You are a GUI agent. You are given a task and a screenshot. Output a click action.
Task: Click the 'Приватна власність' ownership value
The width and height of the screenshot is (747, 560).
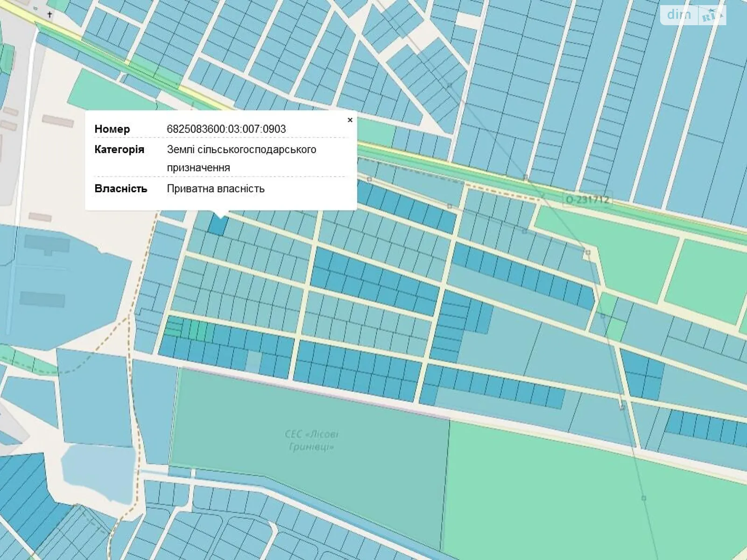[x=216, y=189]
